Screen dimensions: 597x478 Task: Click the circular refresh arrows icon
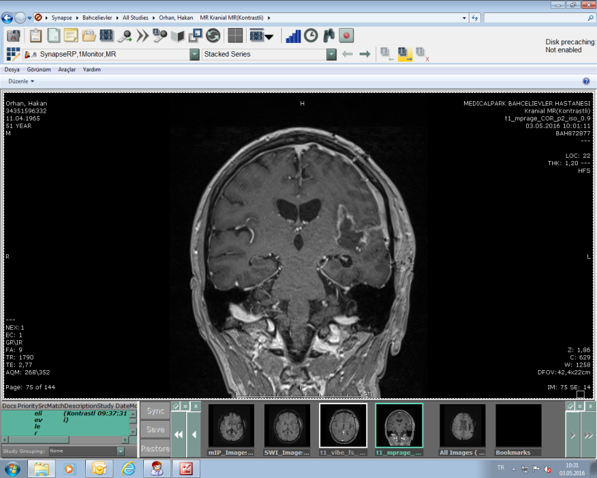coord(213,36)
